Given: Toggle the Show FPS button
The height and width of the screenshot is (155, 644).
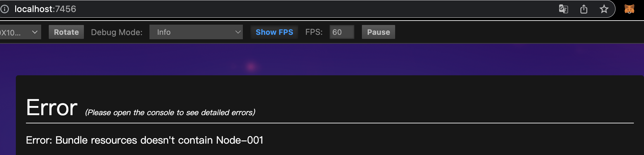Looking at the screenshot, I should [274, 32].
